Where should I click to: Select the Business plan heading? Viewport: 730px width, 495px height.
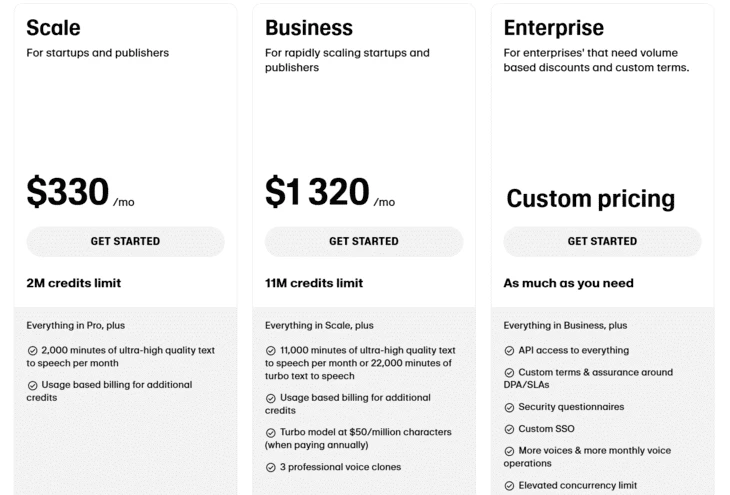coord(309,28)
